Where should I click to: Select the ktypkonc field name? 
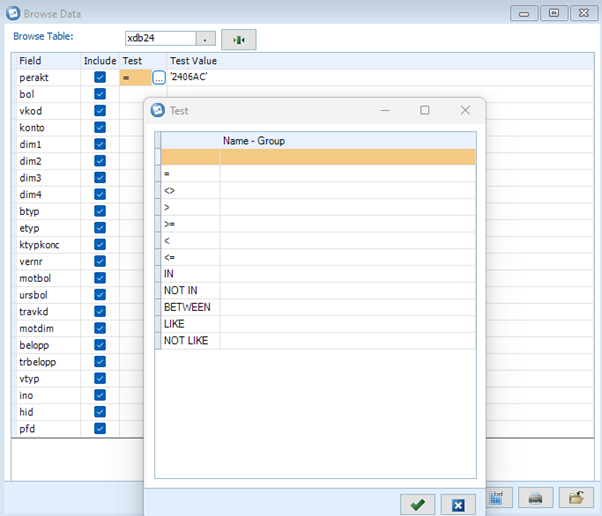(x=39, y=245)
